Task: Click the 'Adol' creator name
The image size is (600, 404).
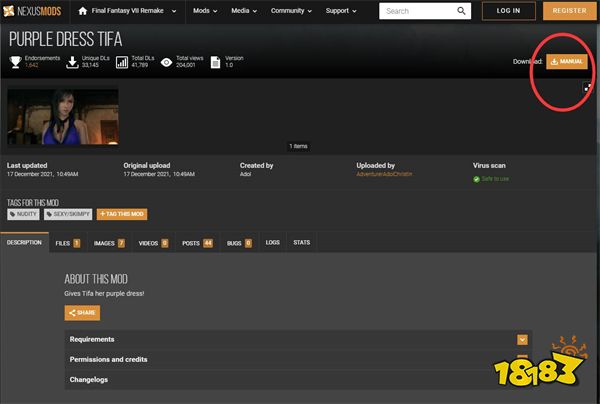Action: pyautogui.click(x=245, y=174)
